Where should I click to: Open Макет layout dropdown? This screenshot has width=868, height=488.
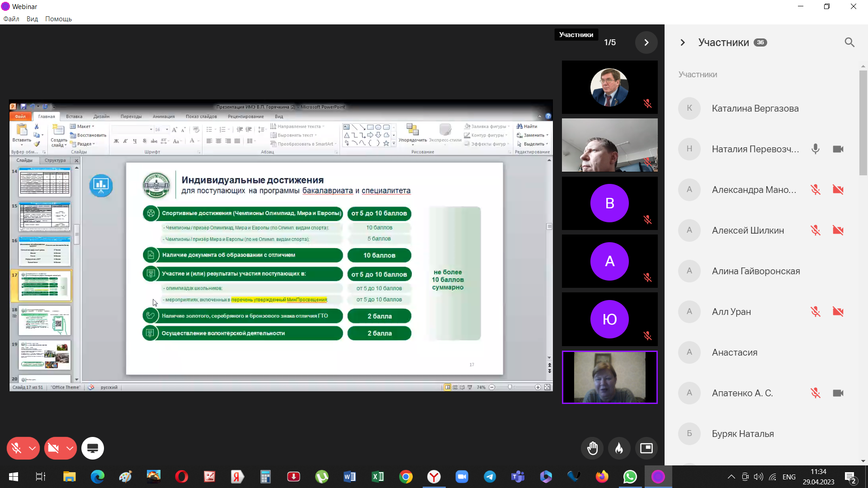82,127
